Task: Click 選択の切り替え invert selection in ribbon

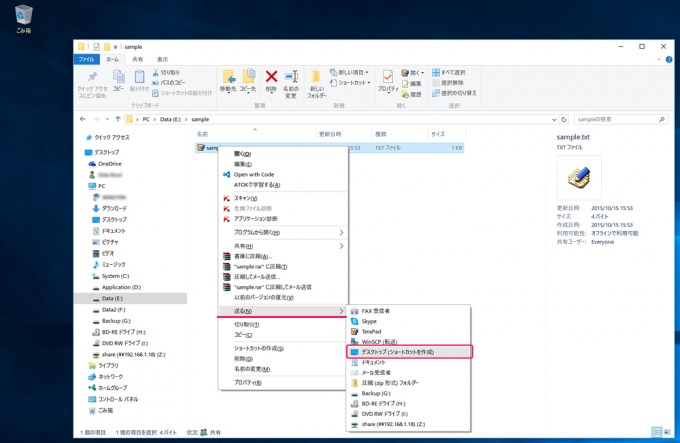Action: click(x=454, y=93)
